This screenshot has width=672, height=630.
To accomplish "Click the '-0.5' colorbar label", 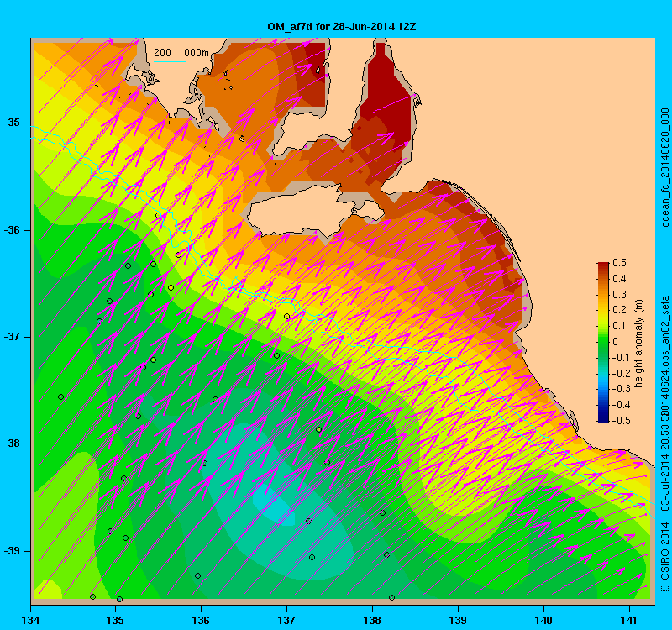I will click(x=621, y=421).
